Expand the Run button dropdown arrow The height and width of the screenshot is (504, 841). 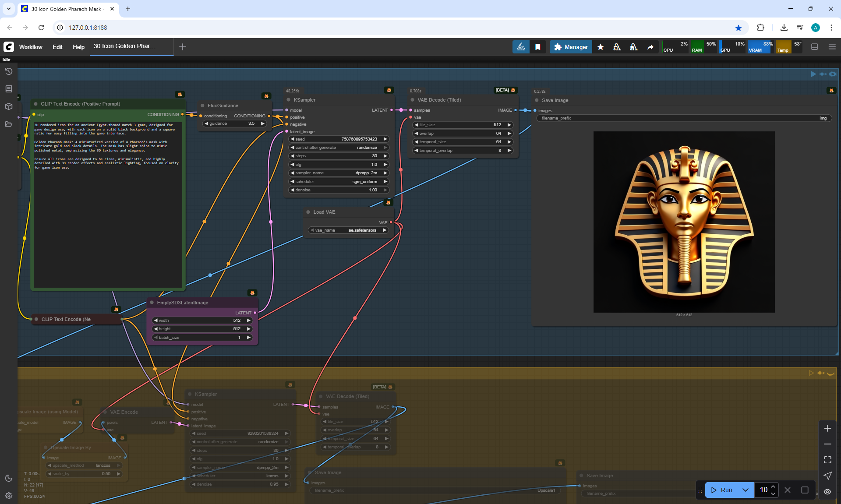pyautogui.click(x=746, y=490)
